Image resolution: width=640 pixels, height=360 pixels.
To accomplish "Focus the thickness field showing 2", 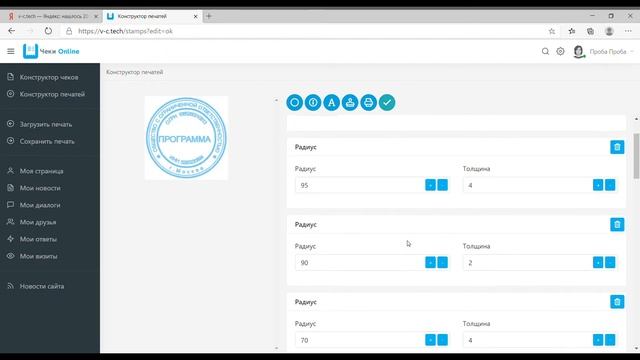I will click(x=527, y=263).
